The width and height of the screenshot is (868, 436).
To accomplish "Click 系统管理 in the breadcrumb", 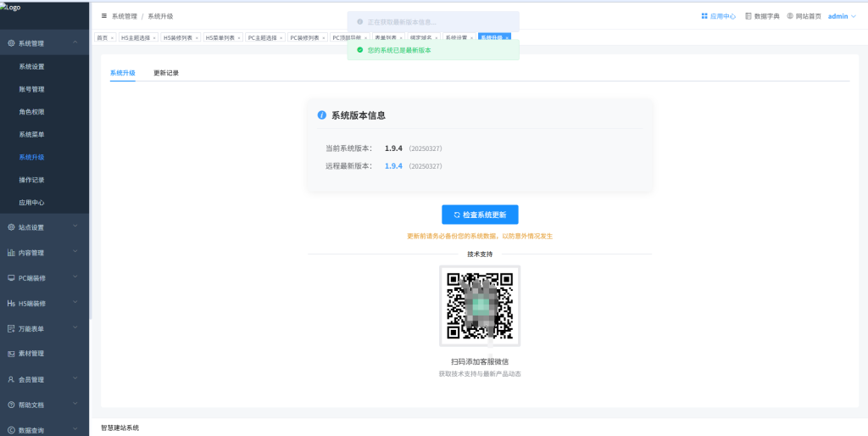I will coord(125,16).
